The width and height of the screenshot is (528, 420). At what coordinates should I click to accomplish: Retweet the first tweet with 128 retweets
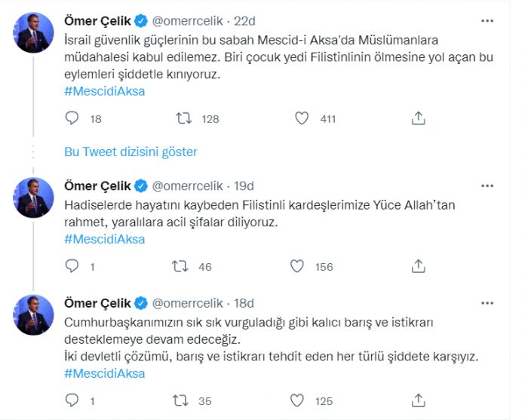pyautogui.click(x=183, y=118)
